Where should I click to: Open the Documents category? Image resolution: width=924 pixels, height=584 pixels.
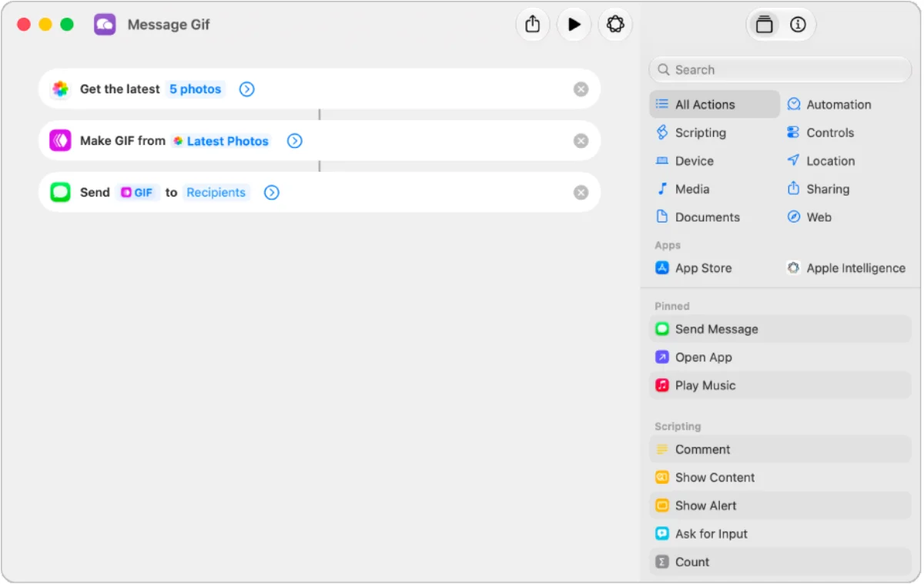click(697, 217)
